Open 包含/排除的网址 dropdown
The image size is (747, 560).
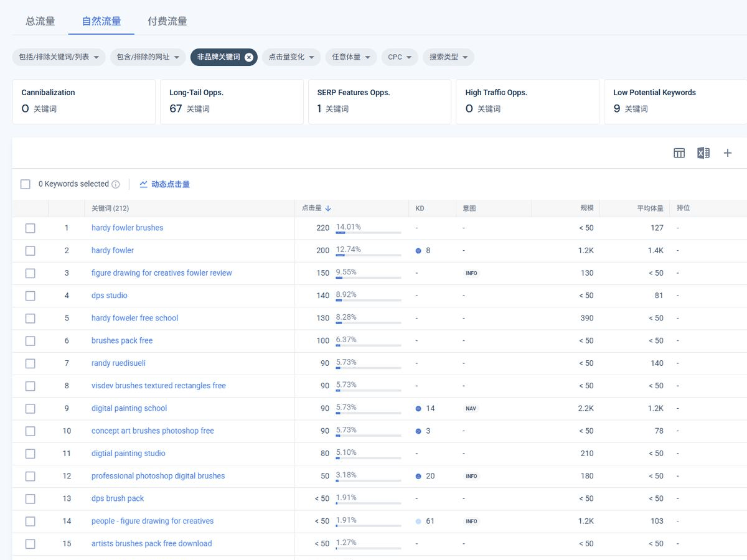pos(148,57)
